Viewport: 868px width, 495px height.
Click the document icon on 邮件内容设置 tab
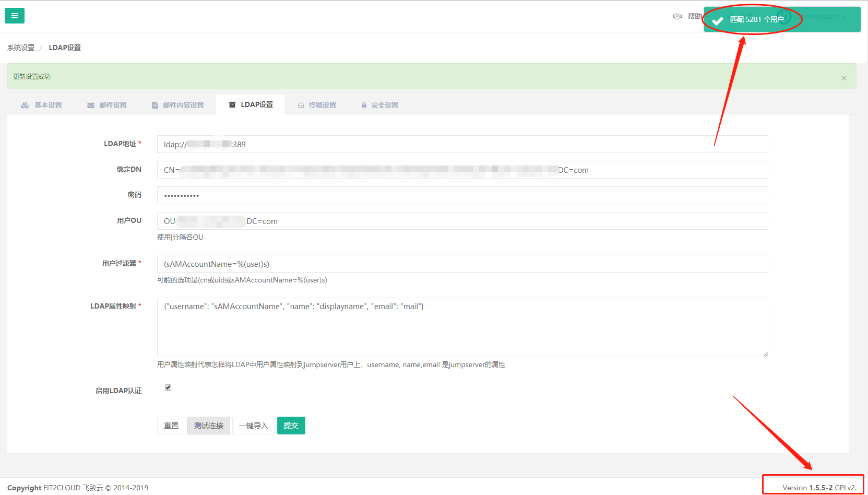(155, 105)
